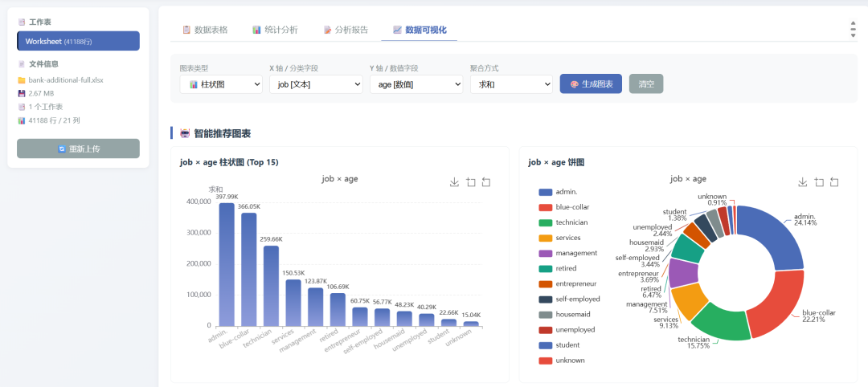
Task: Click the blue-collar bar labeled 366.05K
Action: pos(249,269)
